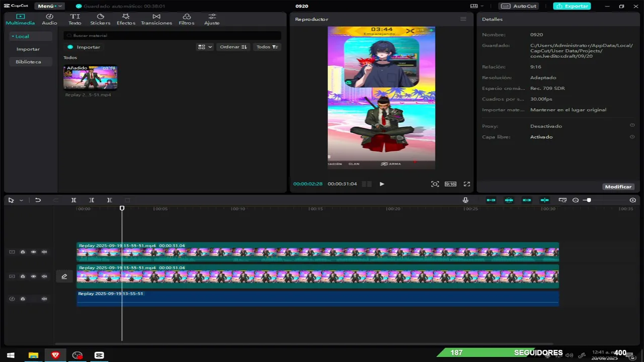Lock the audio track
Image resolution: width=644 pixels, height=362 pixels.
pyautogui.click(x=23, y=299)
